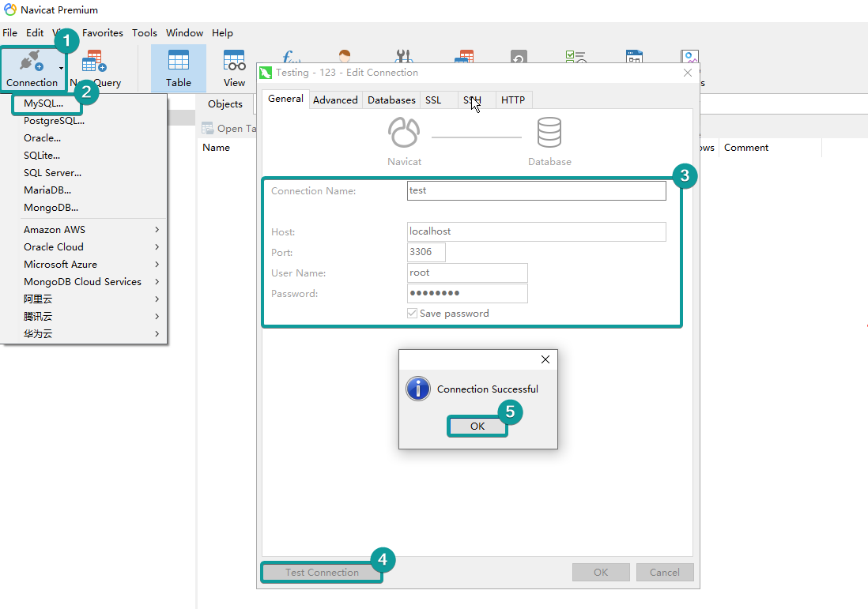
Task: Choose MySQL... from connection menu
Action: (43, 103)
